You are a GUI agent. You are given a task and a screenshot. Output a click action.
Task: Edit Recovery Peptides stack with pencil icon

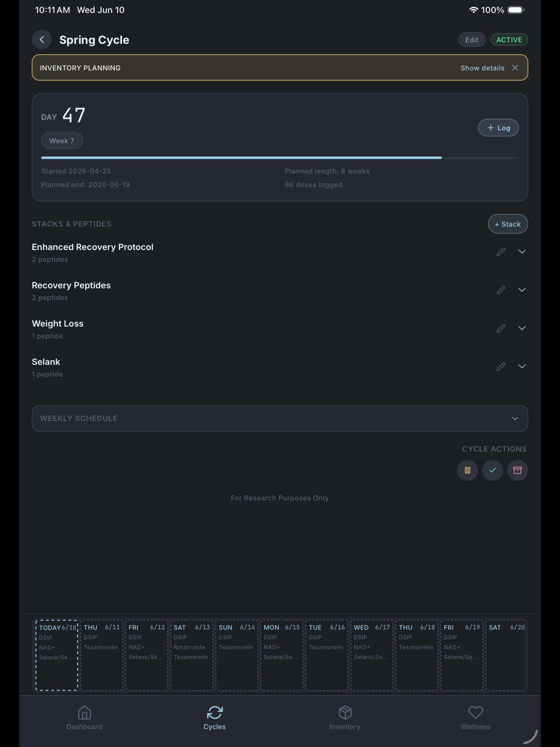point(501,290)
